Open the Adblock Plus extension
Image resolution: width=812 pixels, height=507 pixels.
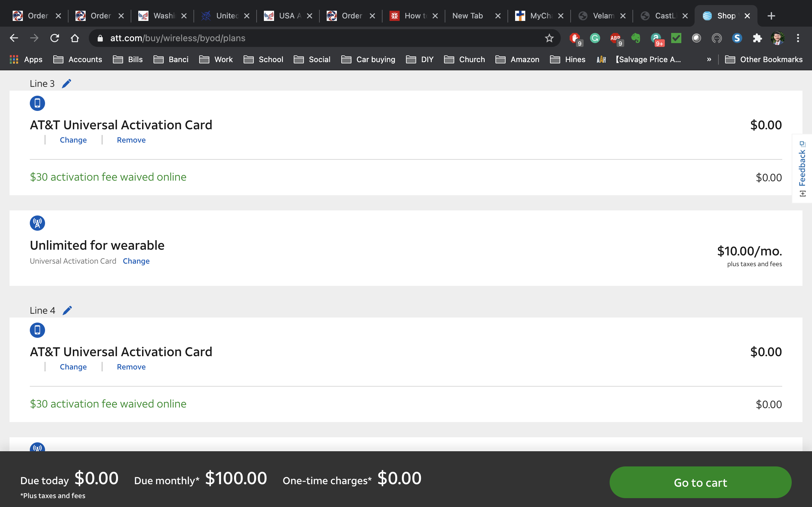tap(616, 39)
